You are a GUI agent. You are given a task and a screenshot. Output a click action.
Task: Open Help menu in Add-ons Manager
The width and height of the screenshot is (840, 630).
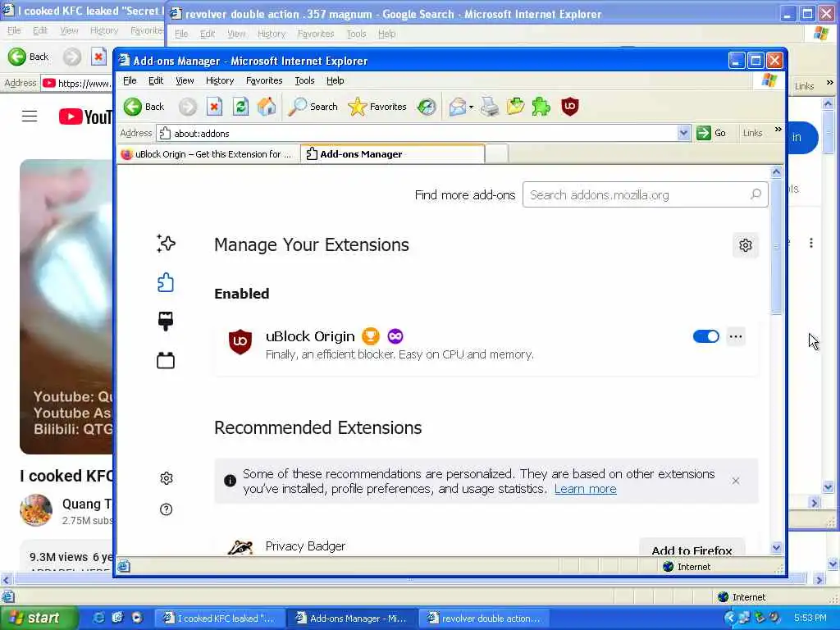[336, 80]
